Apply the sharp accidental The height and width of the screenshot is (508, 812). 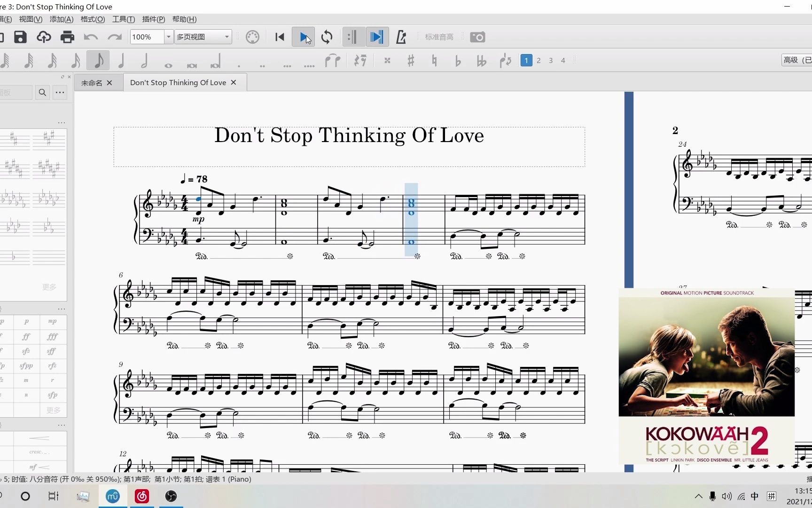(x=411, y=61)
